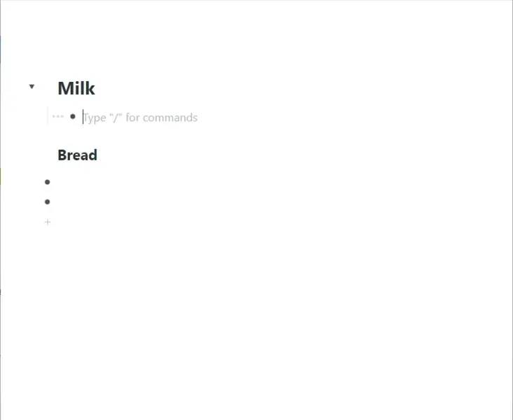
Task: Click the word 'commands' in the placeholder
Action: [x=170, y=118]
